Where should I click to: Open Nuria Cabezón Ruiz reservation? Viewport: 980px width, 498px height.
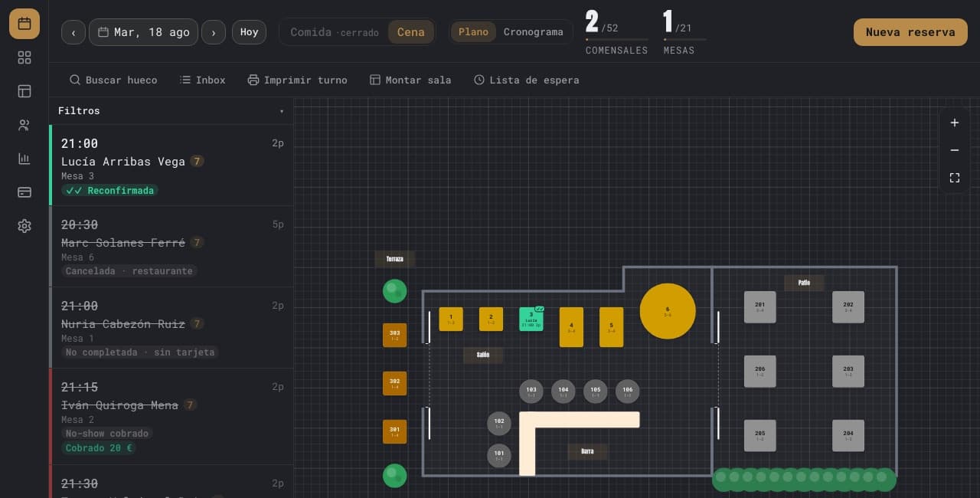tap(171, 328)
